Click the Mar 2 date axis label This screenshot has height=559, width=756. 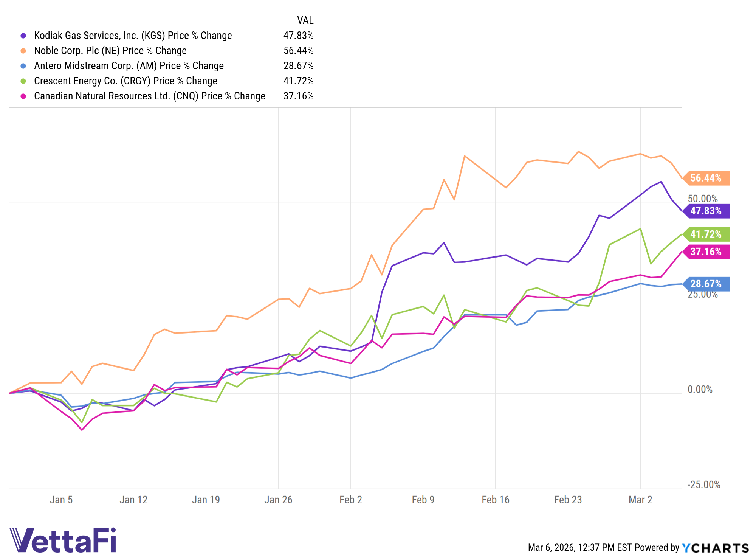(x=640, y=500)
